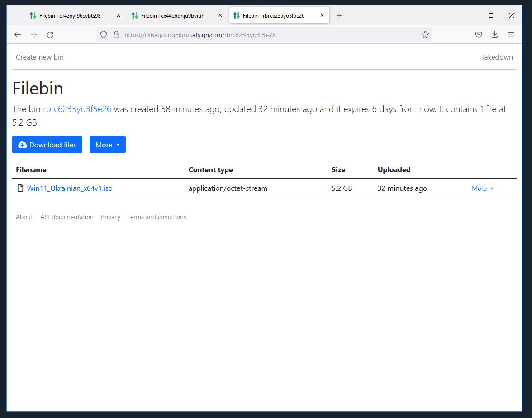Image resolution: width=532 pixels, height=418 pixels.
Task: Follow the rbrc6235yo3f5e26 bin link
Action: coord(77,109)
